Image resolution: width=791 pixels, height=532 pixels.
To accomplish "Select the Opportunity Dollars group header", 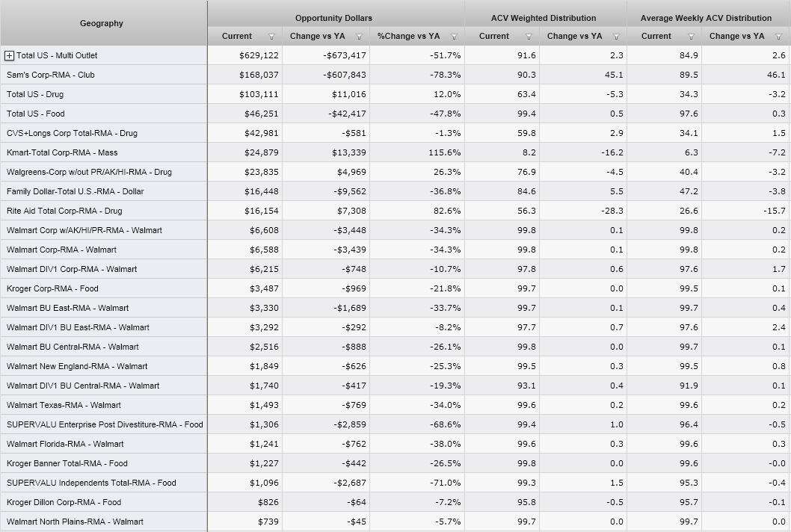I will click(333, 18).
